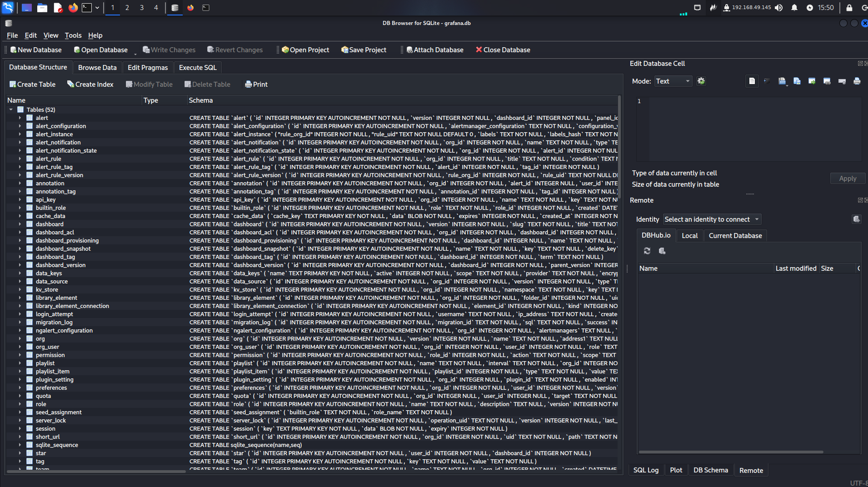
Task: Click the set-as-NULL document icon in cell editor
Action: 752,81
